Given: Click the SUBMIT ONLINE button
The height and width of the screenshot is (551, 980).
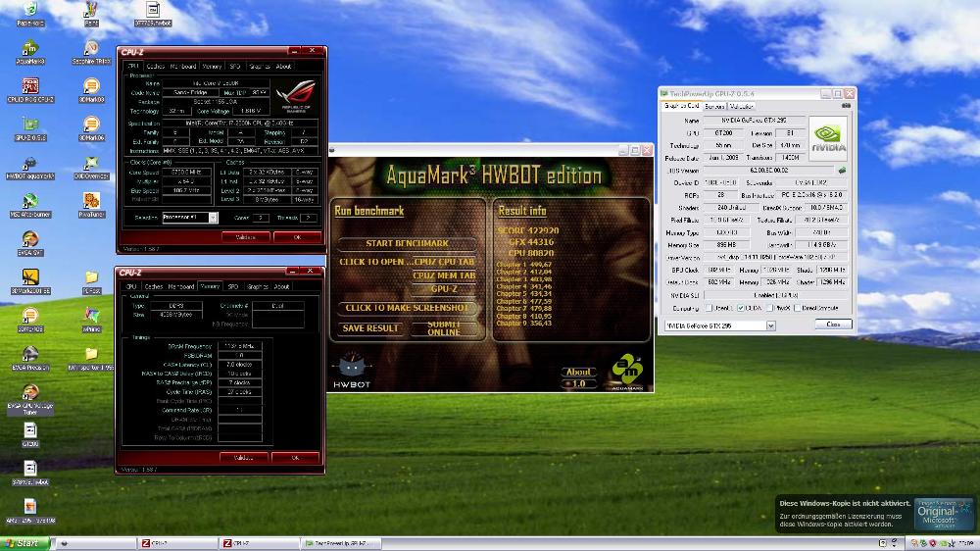Looking at the screenshot, I should (x=444, y=328).
